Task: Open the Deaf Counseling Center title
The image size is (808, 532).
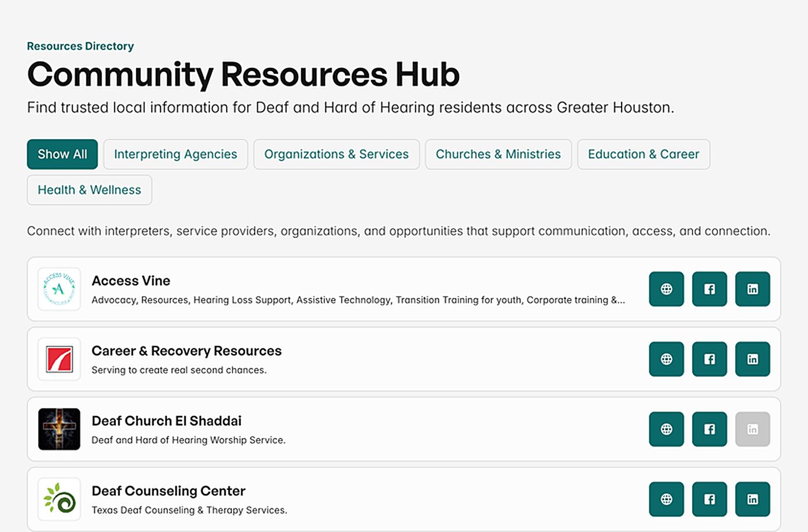Action: [x=169, y=491]
